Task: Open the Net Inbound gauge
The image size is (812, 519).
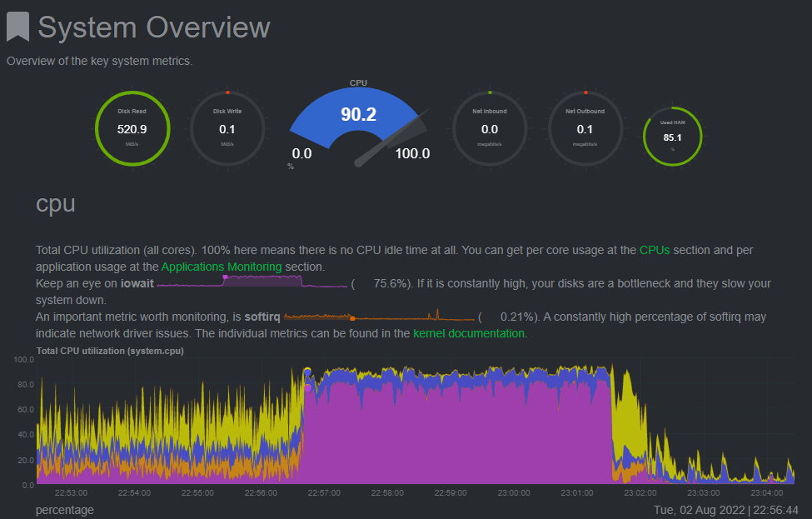Action: 490,128
